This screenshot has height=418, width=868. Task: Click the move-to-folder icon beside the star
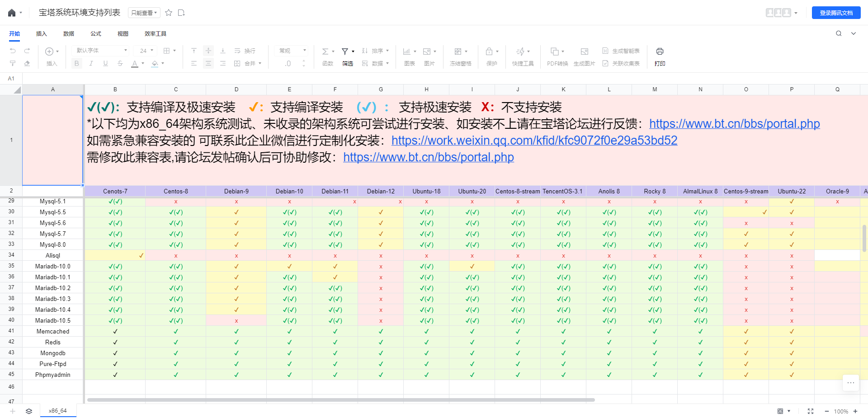click(x=181, y=13)
